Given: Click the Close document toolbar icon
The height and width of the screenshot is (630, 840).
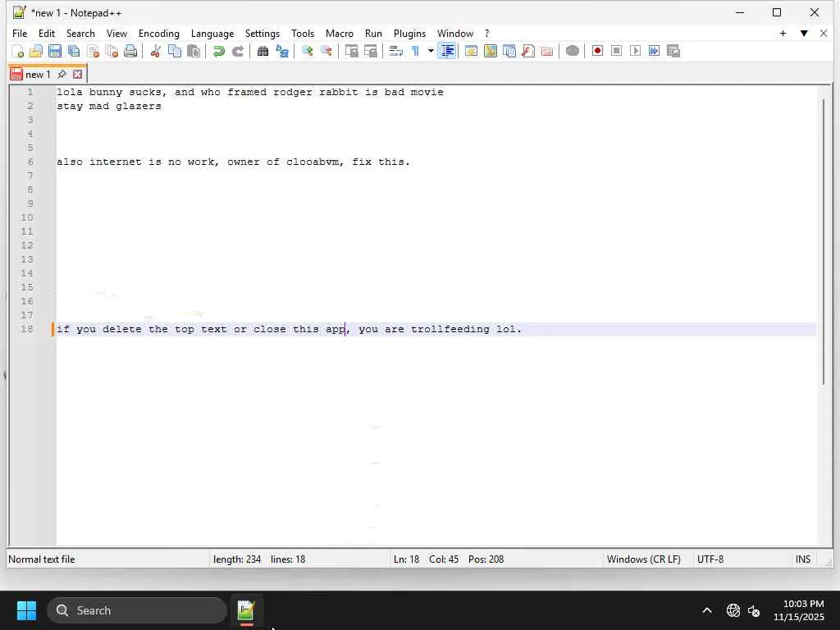Looking at the screenshot, I should click(x=93, y=51).
